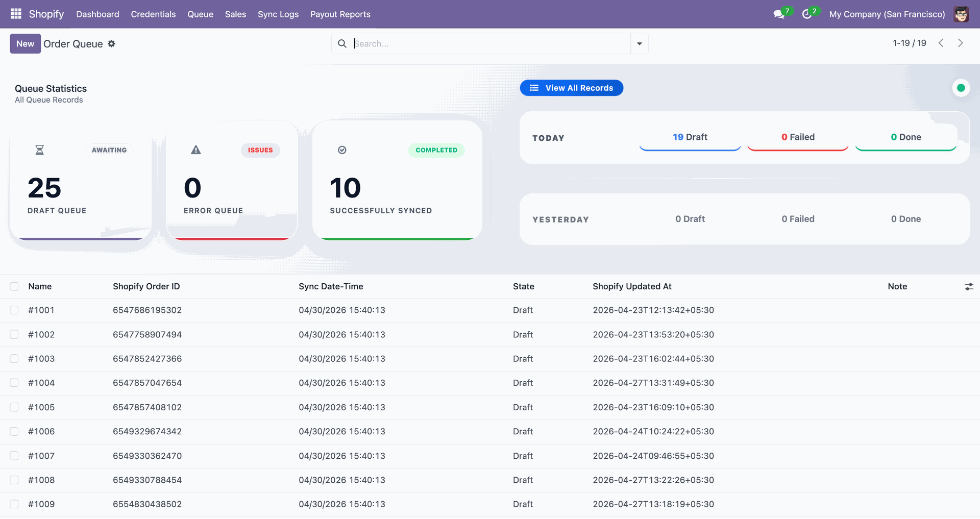The width and height of the screenshot is (980, 519).
Task: Check the box for order #1007
Action: point(14,456)
